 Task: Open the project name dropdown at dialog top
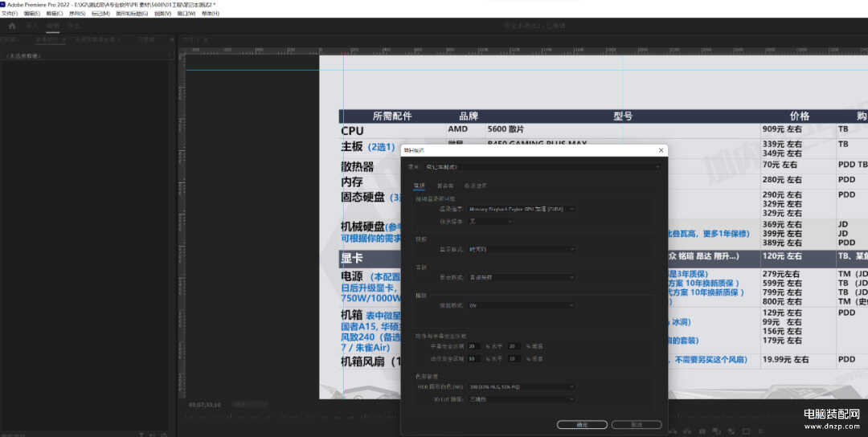pos(542,166)
